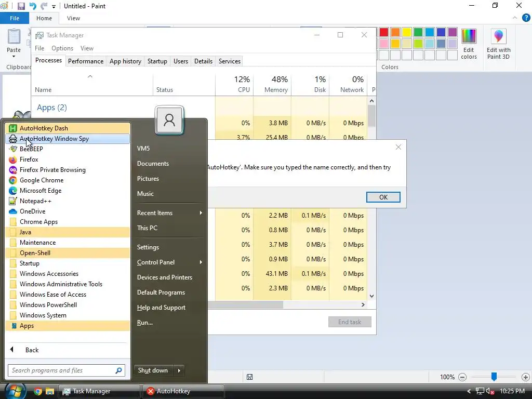Switch to the App history tab
Image resolution: width=532 pixels, height=399 pixels.
pos(125,61)
